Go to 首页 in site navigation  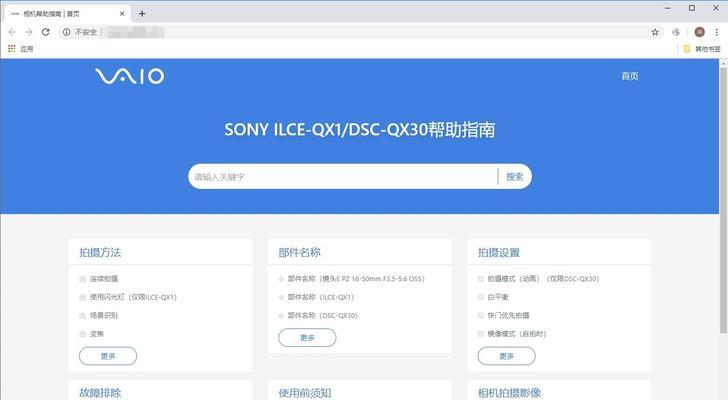pos(630,76)
